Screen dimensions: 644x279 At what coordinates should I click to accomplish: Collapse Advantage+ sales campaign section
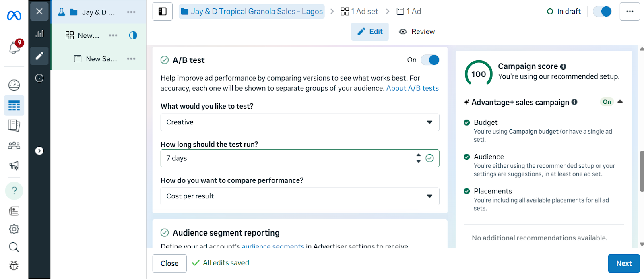[620, 102]
